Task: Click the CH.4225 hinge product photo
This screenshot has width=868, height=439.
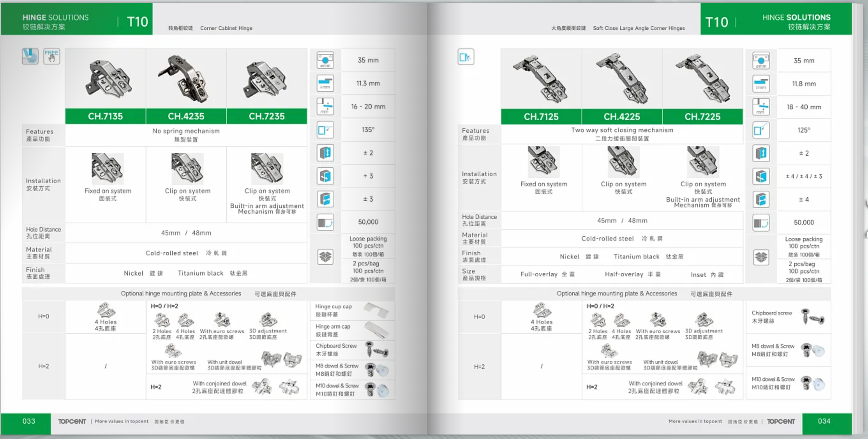Action: pyautogui.click(x=622, y=78)
